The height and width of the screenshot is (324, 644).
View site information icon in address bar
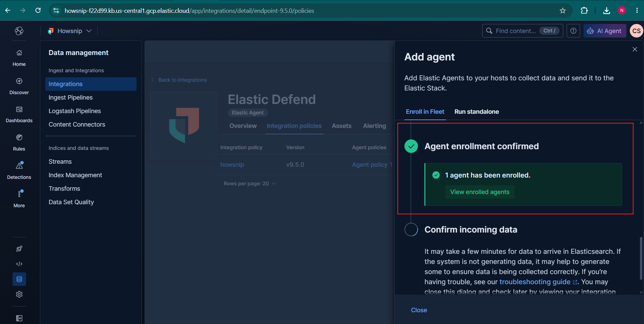coord(56,10)
